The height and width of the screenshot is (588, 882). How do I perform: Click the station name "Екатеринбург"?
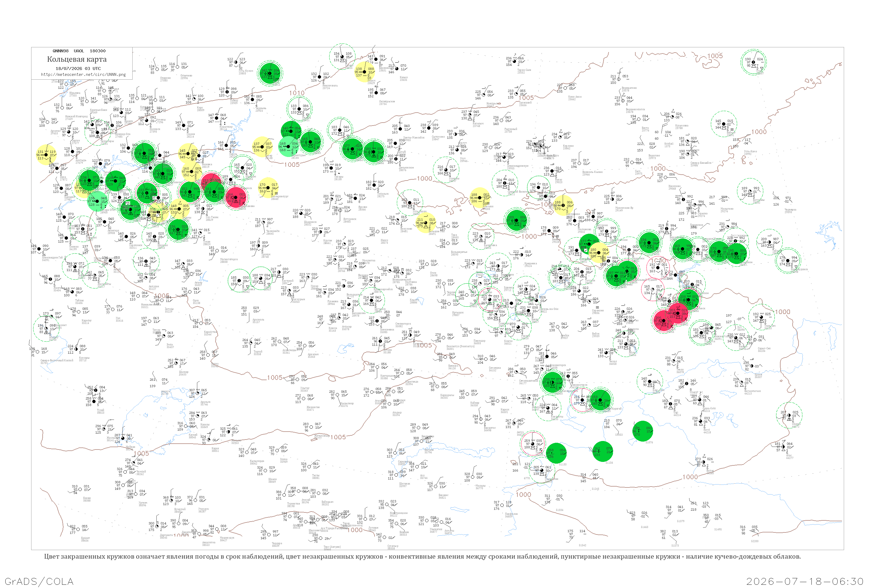pyautogui.click(x=280, y=196)
